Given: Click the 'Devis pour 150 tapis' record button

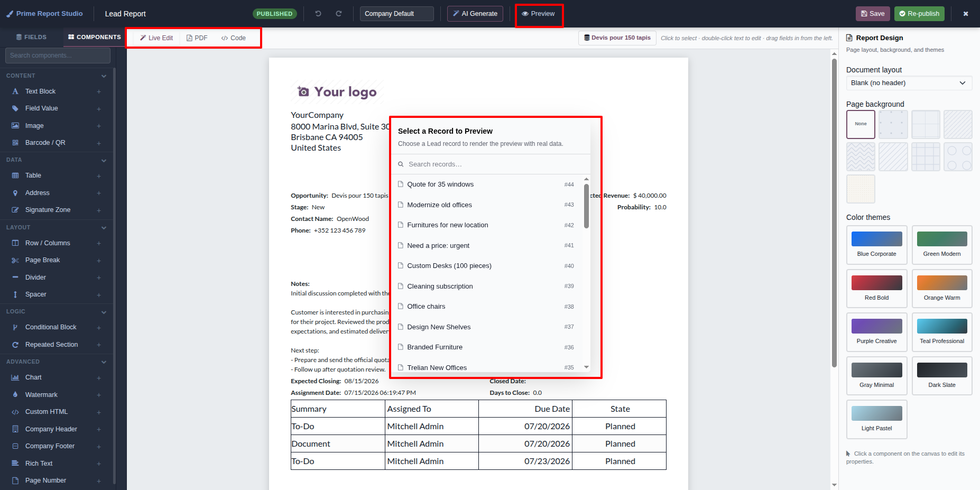Looking at the screenshot, I should (617, 38).
